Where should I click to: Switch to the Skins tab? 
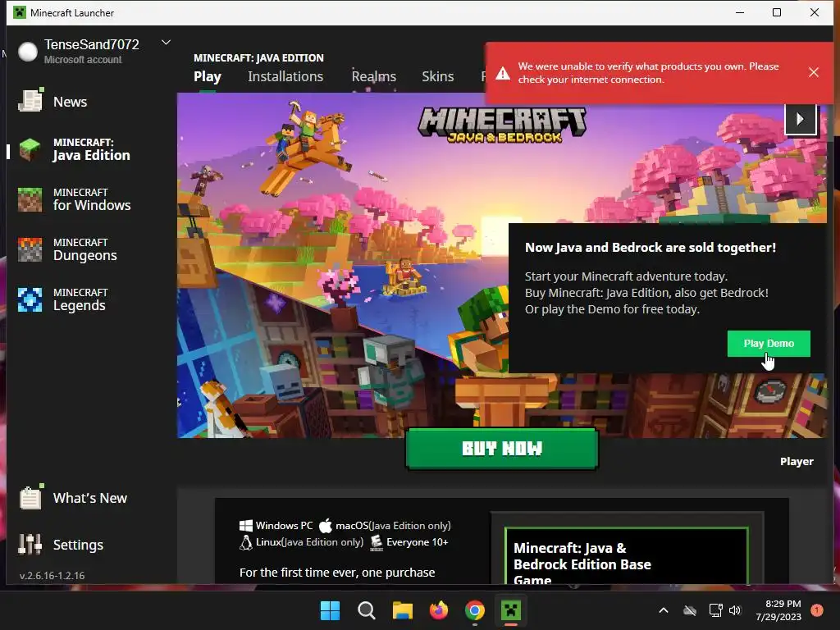click(x=438, y=76)
